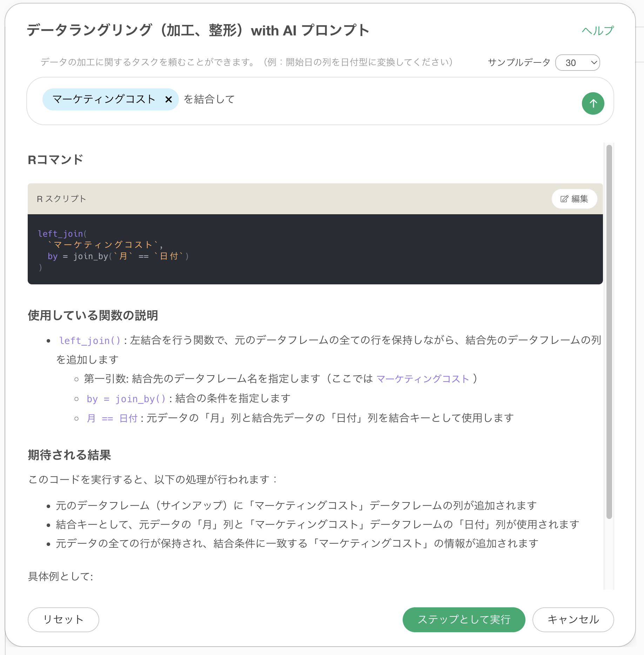Select the マーケティングコスト chip label

point(104,100)
